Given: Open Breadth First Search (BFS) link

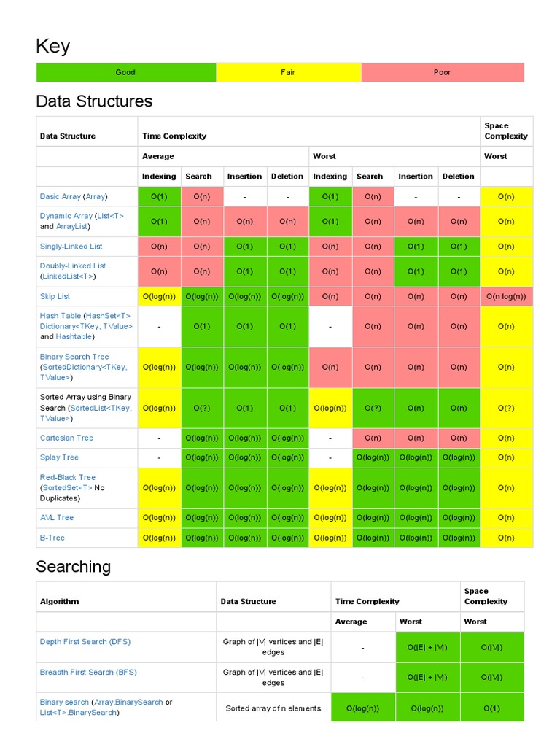Looking at the screenshot, I should click(88, 673).
